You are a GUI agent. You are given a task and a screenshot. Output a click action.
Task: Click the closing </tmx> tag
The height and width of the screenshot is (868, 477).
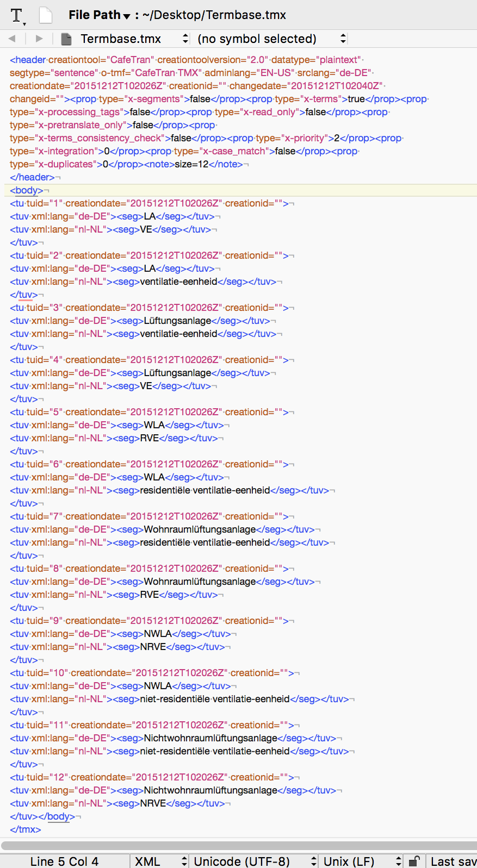click(x=26, y=829)
